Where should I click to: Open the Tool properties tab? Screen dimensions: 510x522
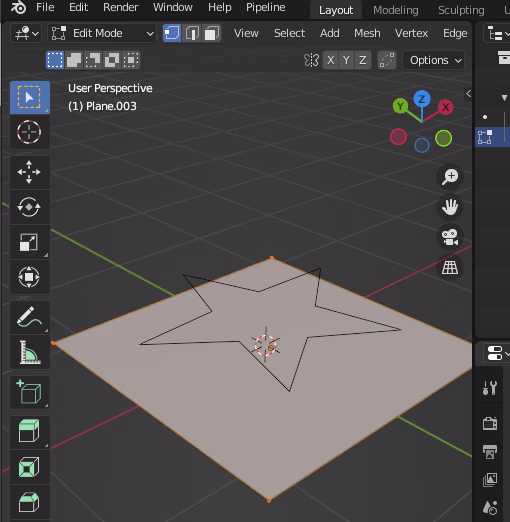pyautogui.click(x=490, y=388)
